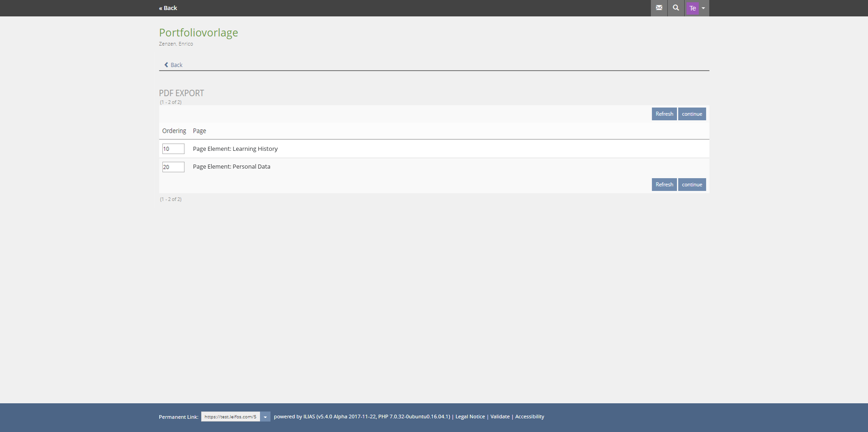This screenshot has width=868, height=432.
Task: Select the Permanent Link URL field
Action: pos(230,417)
